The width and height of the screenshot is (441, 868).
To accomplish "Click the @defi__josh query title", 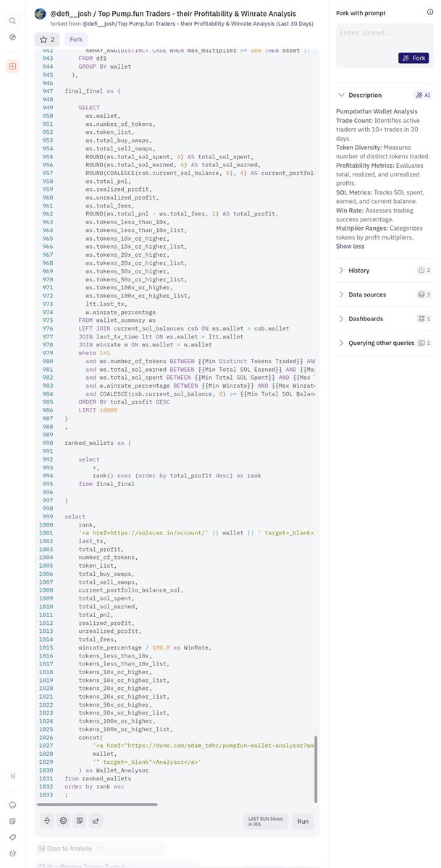I will 173,13.
